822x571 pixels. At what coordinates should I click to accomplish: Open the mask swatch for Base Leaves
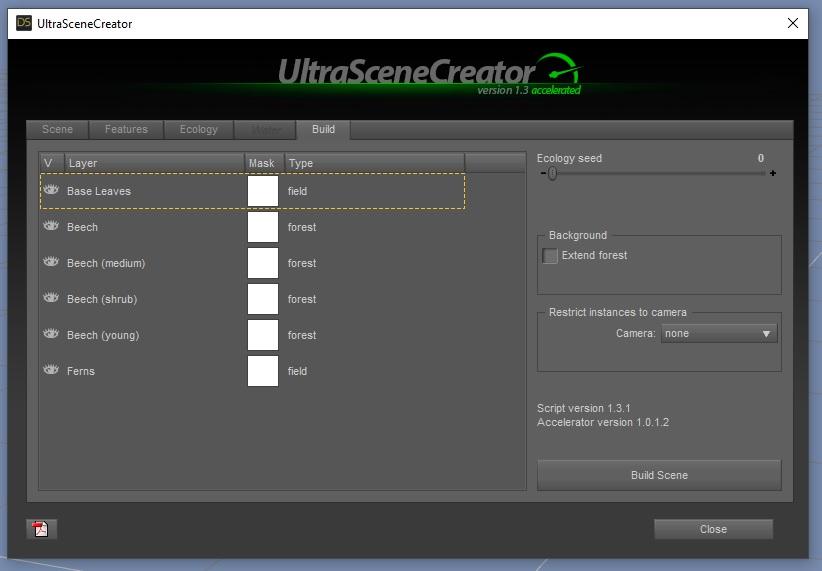tap(263, 191)
